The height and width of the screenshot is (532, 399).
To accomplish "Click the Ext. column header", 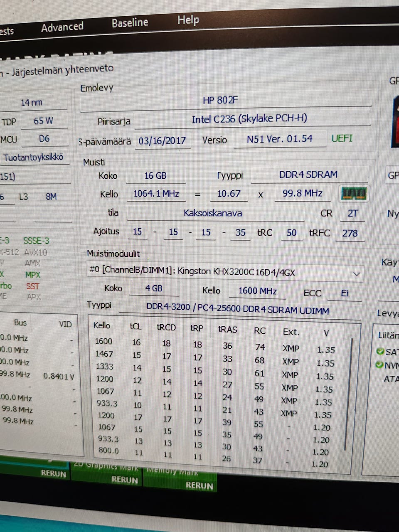I will click(291, 332).
